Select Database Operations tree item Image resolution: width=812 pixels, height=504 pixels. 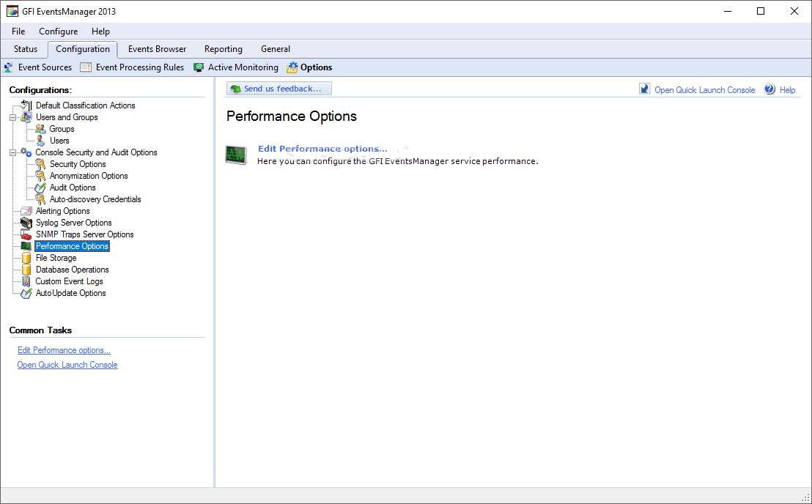(72, 270)
